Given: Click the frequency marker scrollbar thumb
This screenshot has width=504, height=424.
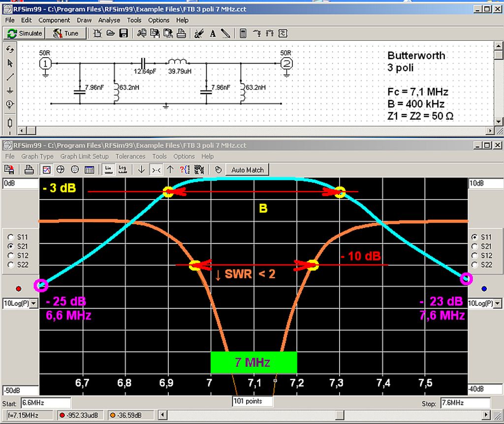Looking at the screenshot, I should click(x=340, y=415).
